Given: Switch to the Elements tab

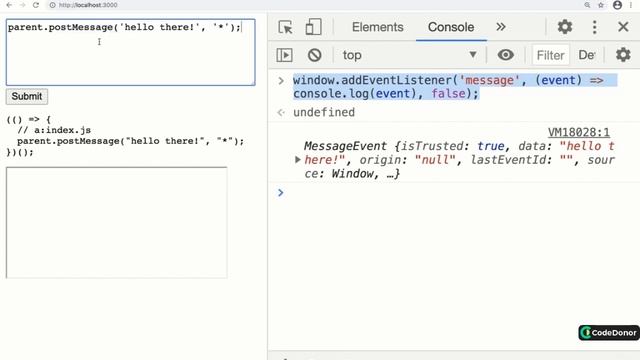Looking at the screenshot, I should 378,27.
